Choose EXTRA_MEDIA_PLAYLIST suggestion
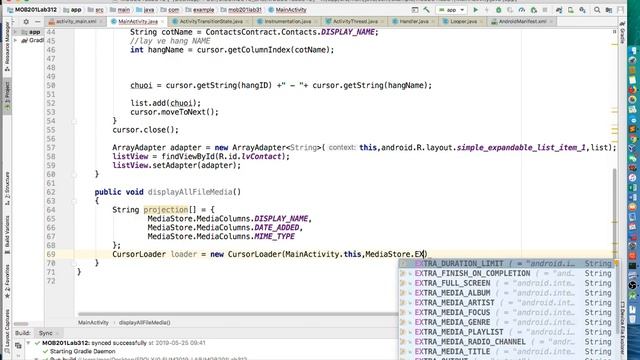The height and width of the screenshot is (360, 640). pos(506,332)
